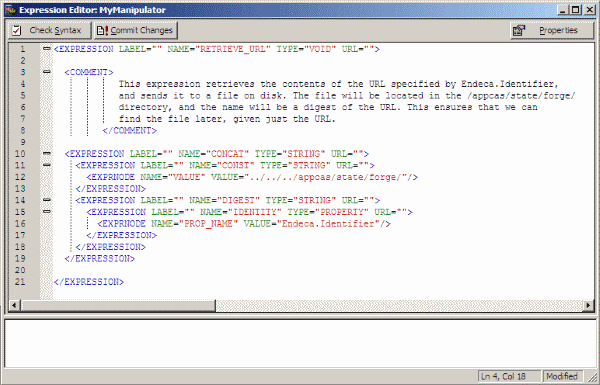The width and height of the screenshot is (600, 385).
Task: Click the horizontal scrollbar thumb
Action: point(117,305)
